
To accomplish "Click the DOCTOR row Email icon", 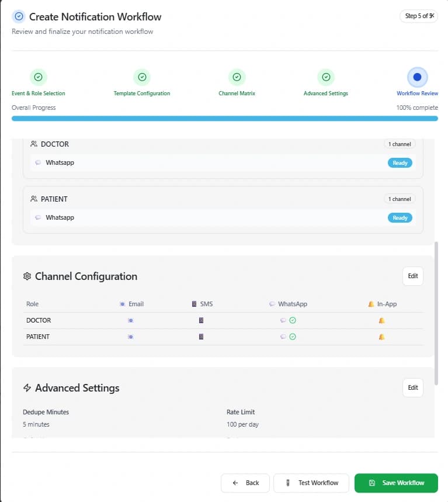I will (131, 320).
